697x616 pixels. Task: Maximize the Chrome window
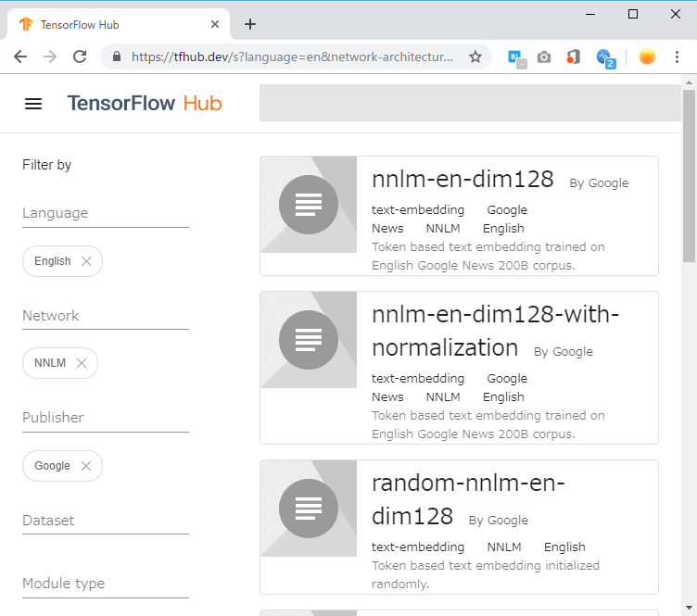click(633, 14)
